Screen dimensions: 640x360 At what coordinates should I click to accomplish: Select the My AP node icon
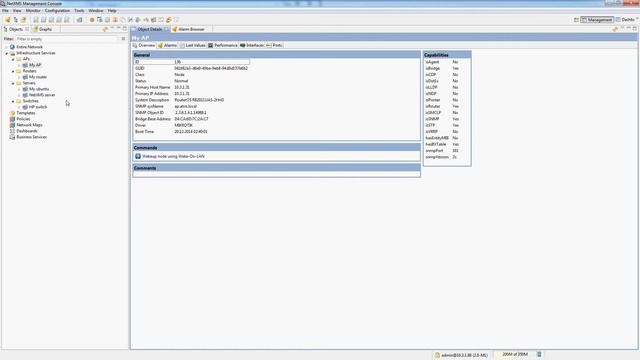click(x=25, y=65)
